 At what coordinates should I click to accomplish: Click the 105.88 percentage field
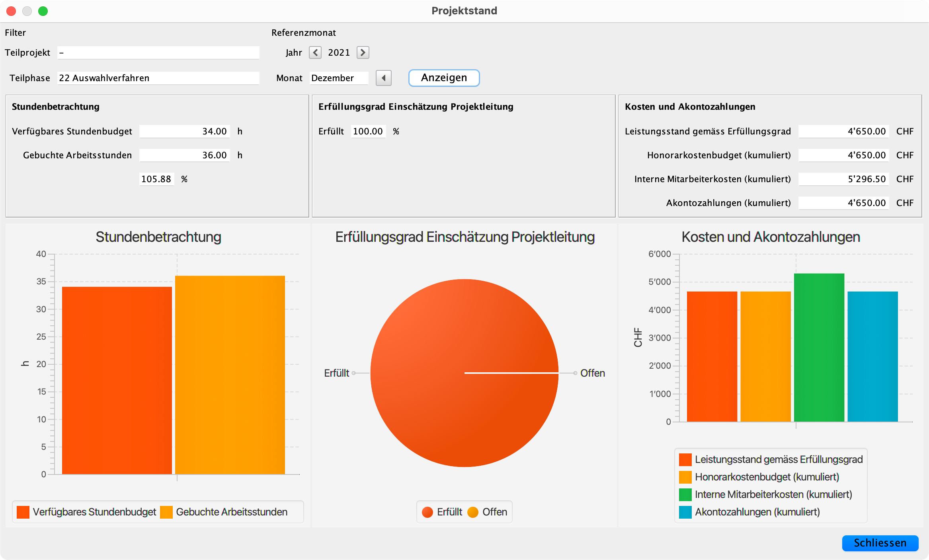156,179
